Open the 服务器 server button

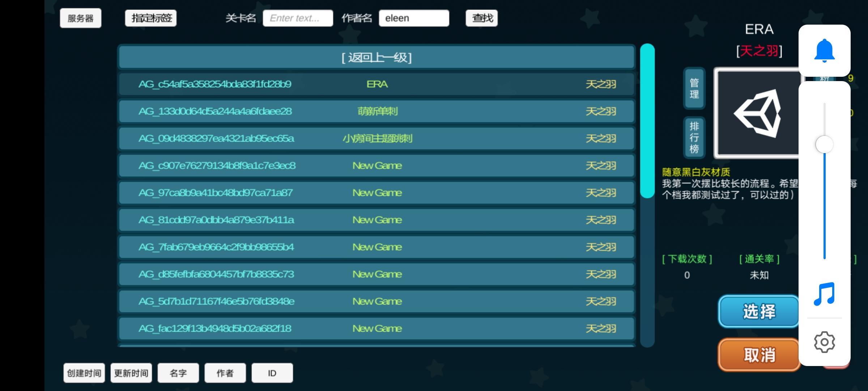(x=81, y=18)
